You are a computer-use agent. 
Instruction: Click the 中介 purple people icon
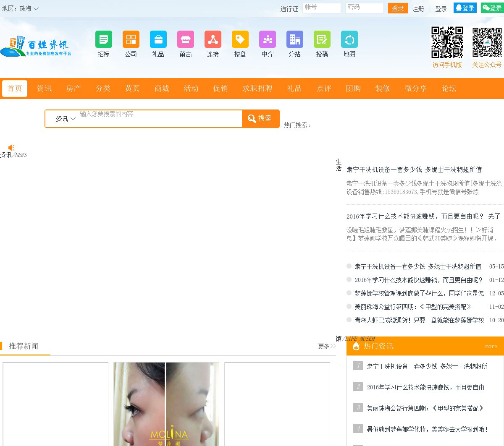[267, 39]
